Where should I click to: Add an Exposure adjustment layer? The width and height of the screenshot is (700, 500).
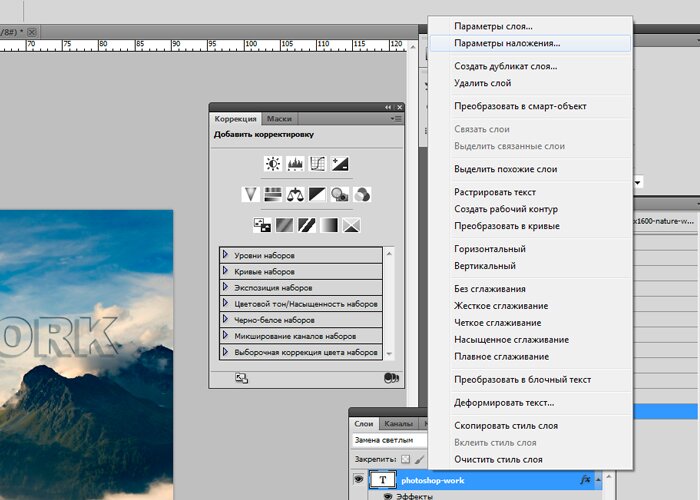(341, 164)
